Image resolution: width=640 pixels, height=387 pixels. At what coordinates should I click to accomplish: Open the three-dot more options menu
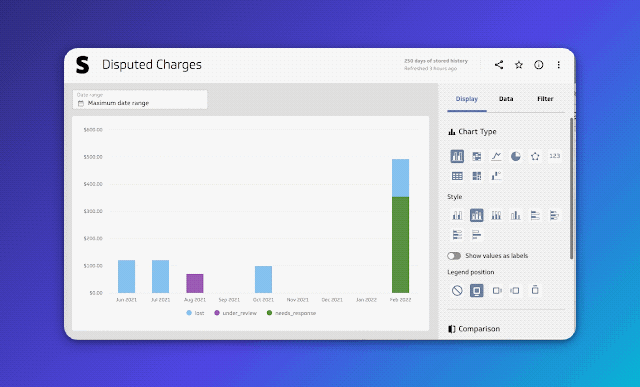click(558, 64)
